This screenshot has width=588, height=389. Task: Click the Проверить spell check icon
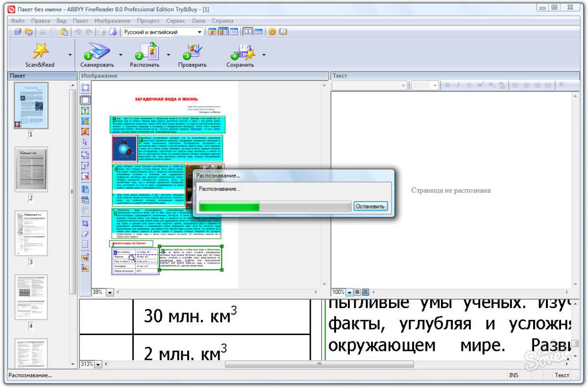pyautogui.click(x=192, y=51)
